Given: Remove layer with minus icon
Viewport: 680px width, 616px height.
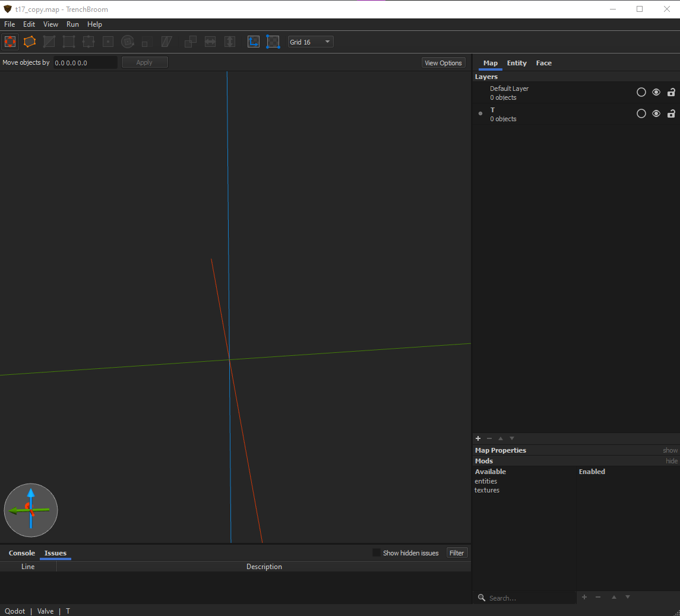Looking at the screenshot, I should pos(489,438).
